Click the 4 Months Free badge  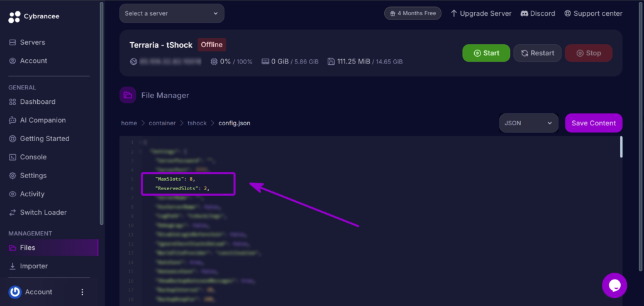pyautogui.click(x=413, y=13)
